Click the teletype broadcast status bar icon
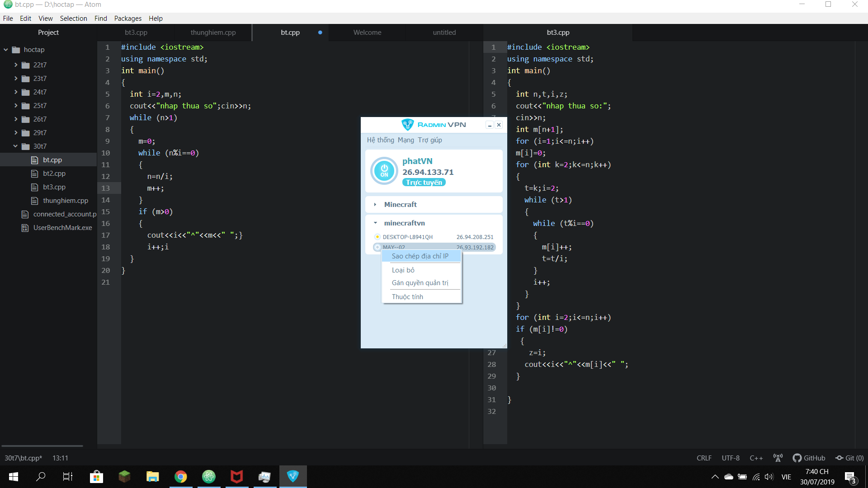The width and height of the screenshot is (868, 488). [778, 458]
